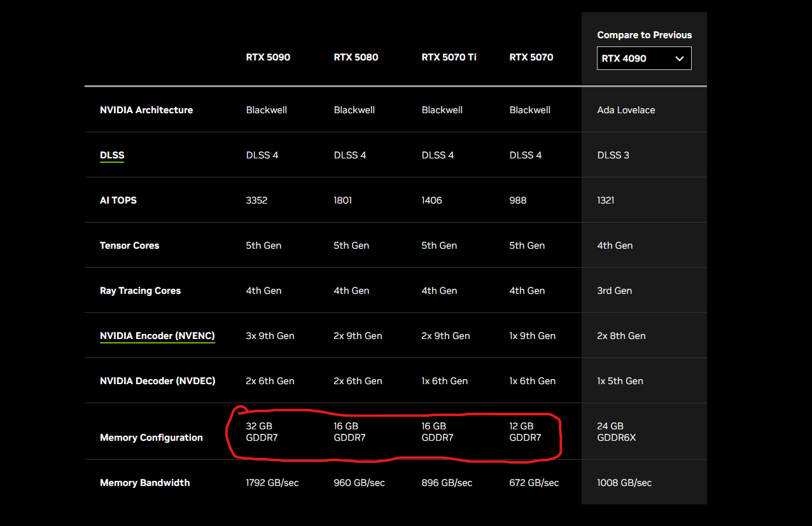Select the RTX 5090 column header

pos(268,57)
